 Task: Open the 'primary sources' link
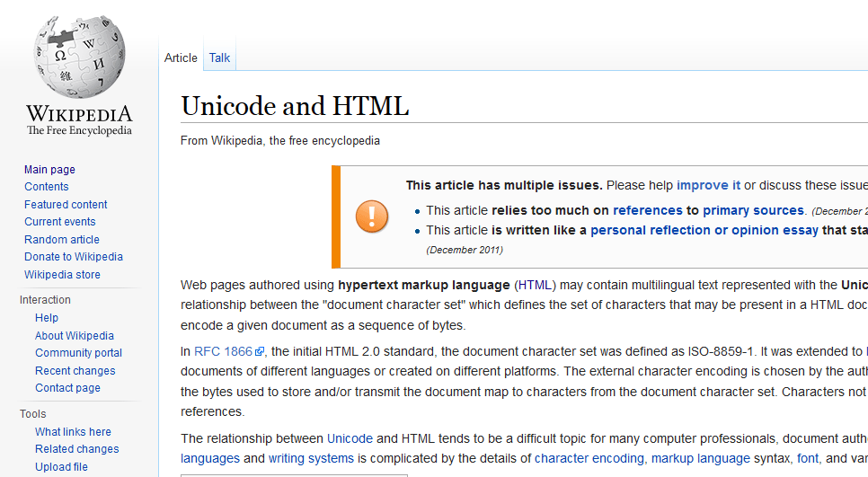point(753,210)
